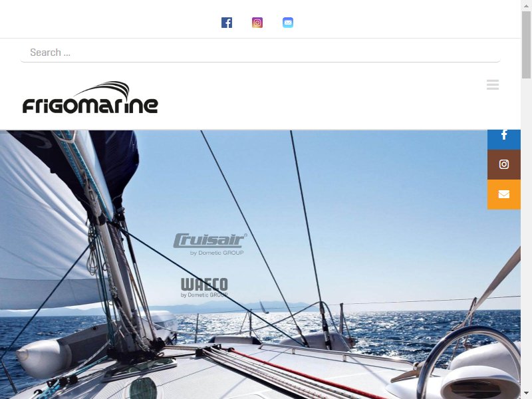Open the Facebook icon in top bar
Screen dimensions: 532x399
click(227, 23)
